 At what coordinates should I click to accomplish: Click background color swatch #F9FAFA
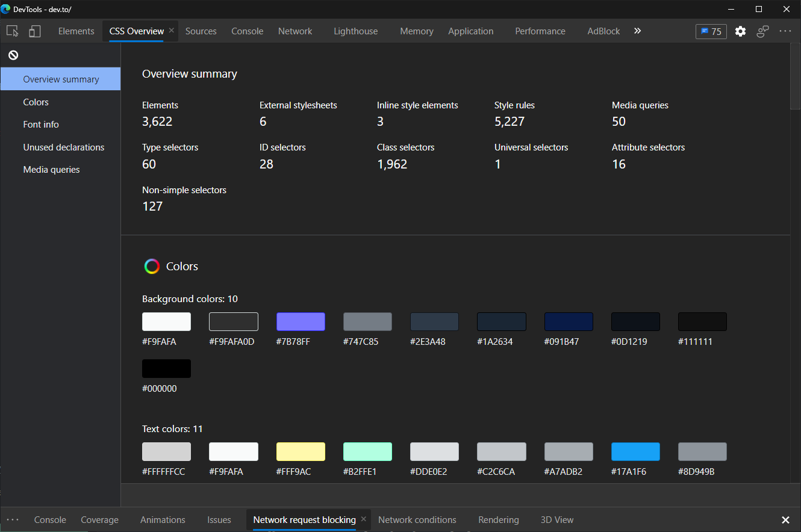166,321
